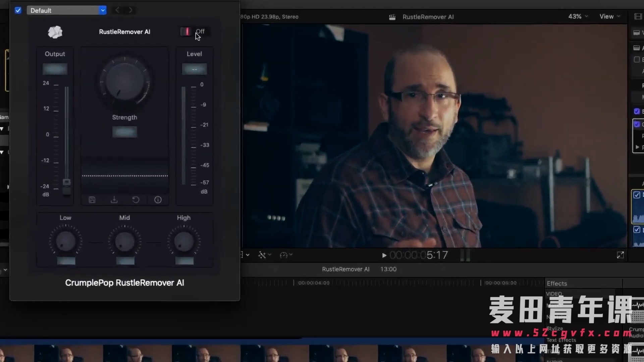Toggle the unchecked box in inspector
This screenshot has width=644, height=362.
[x=637, y=60]
